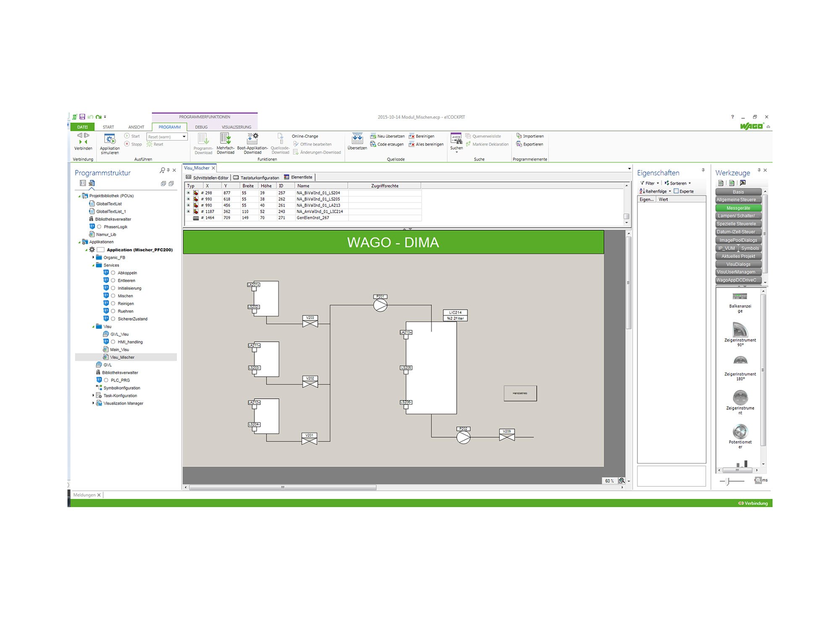Click the Start run icon in Ausführen
This screenshot has width=840, height=630.
point(127,136)
